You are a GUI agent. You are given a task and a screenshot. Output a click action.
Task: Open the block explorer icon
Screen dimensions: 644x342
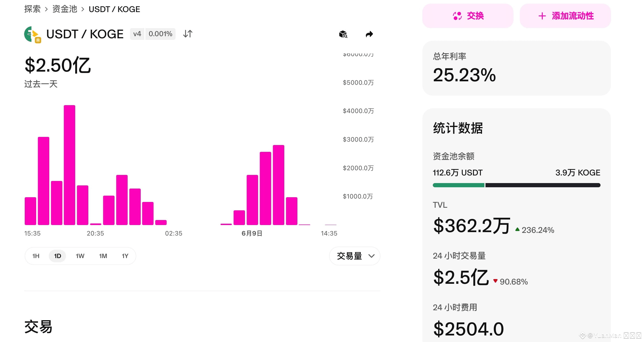tap(343, 34)
